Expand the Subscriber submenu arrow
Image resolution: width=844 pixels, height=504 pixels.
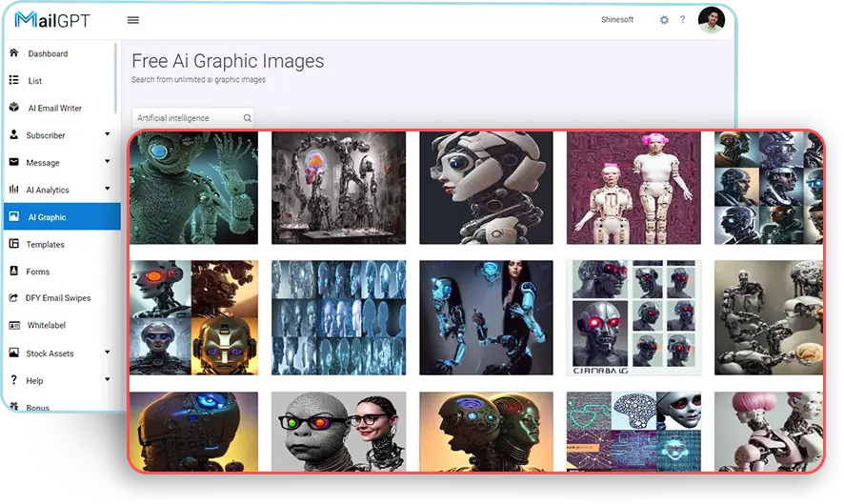point(107,135)
